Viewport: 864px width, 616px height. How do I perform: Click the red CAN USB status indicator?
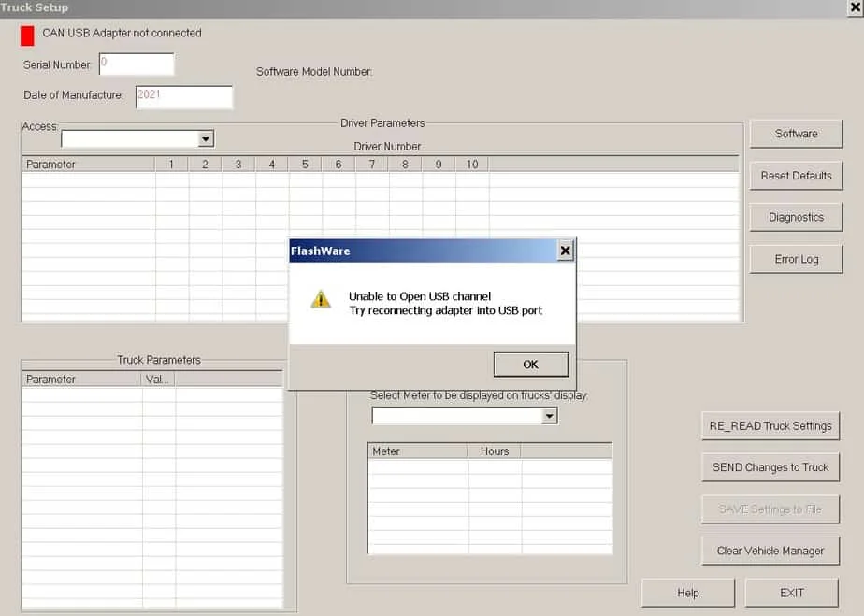point(25,33)
